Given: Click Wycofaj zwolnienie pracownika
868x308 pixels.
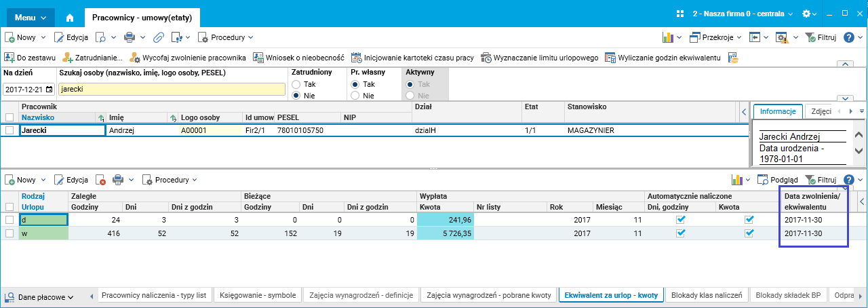Looking at the screenshot, I should 187,58.
